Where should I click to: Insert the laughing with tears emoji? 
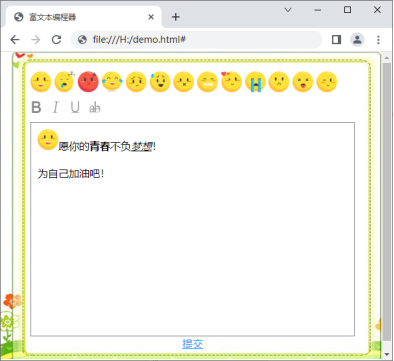(x=112, y=82)
